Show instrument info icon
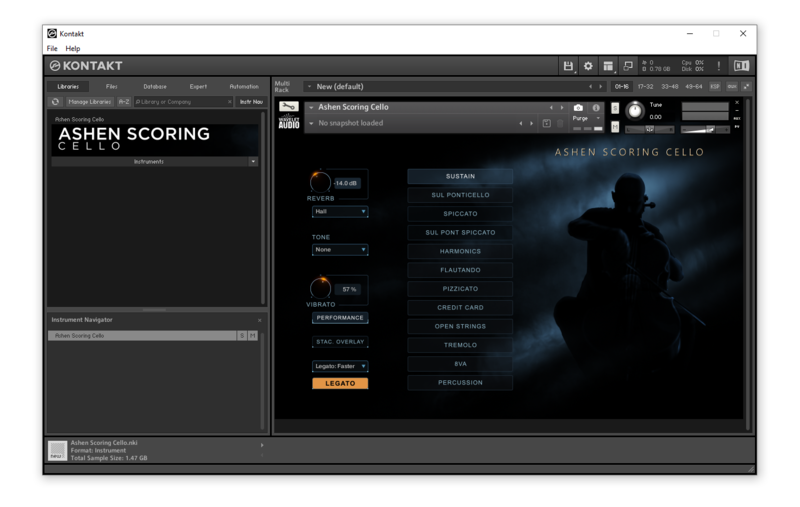 tap(595, 108)
